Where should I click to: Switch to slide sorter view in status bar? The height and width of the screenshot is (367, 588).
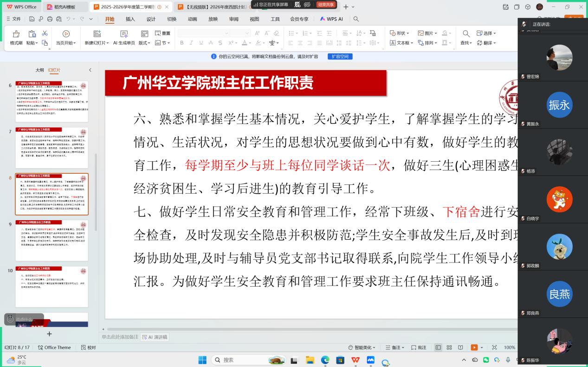click(449, 347)
